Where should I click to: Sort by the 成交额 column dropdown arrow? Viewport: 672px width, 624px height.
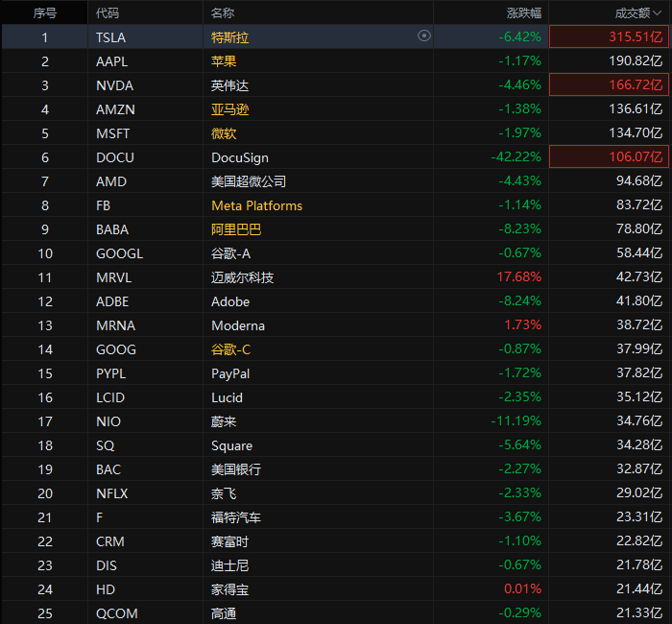(x=658, y=13)
